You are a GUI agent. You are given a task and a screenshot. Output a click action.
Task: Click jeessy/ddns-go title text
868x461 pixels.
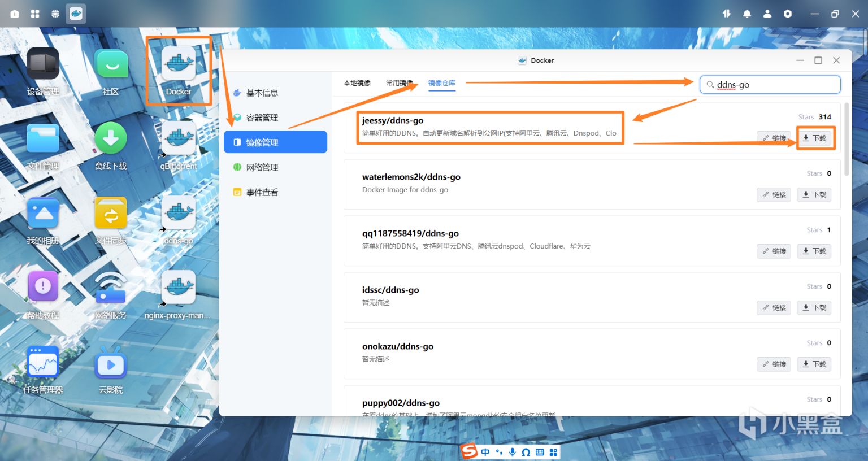pos(393,120)
